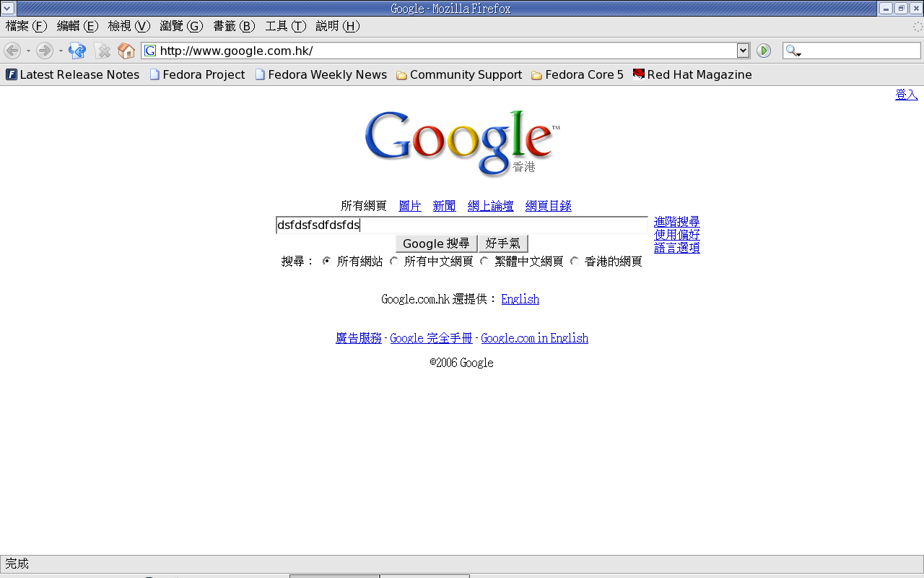The height and width of the screenshot is (578, 924).
Task: Open the 檢視 (V) menu
Action: [x=129, y=26]
